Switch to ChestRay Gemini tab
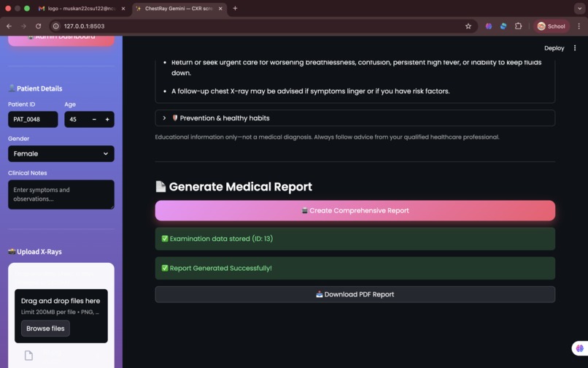The image size is (588, 368). [179, 8]
